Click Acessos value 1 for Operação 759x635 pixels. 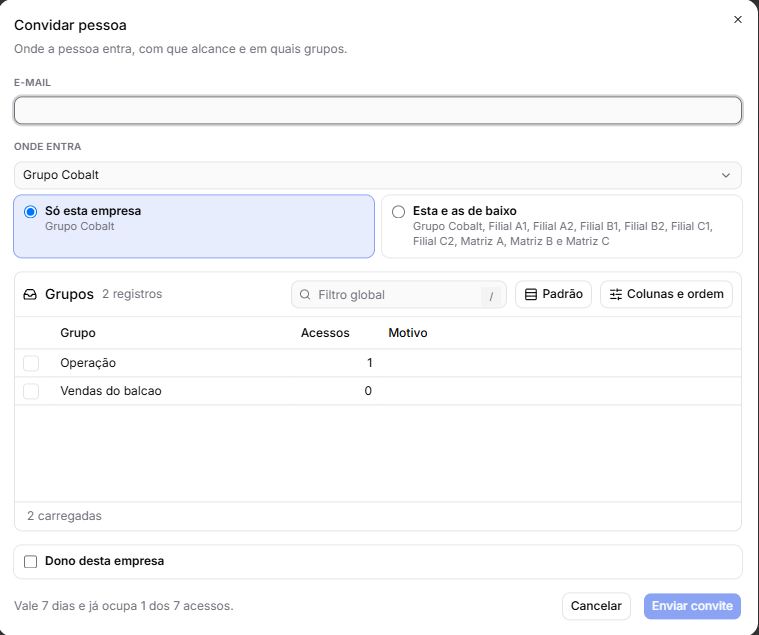[x=369, y=363]
